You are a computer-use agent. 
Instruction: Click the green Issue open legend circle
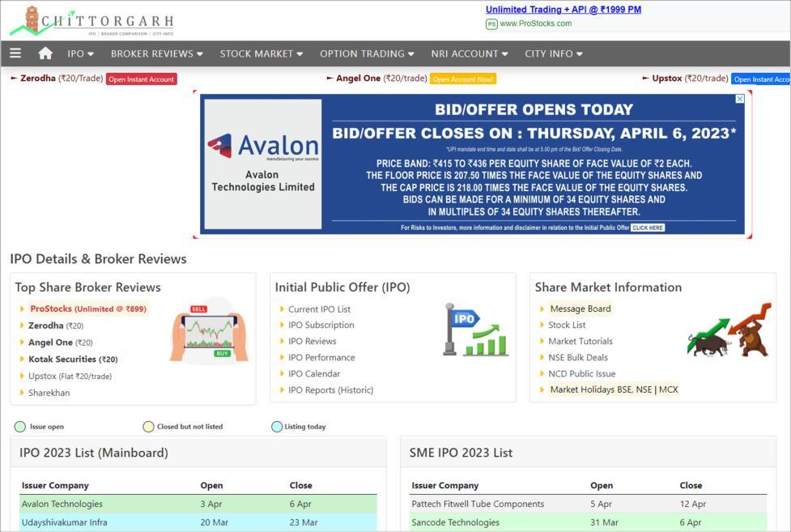tap(19, 427)
